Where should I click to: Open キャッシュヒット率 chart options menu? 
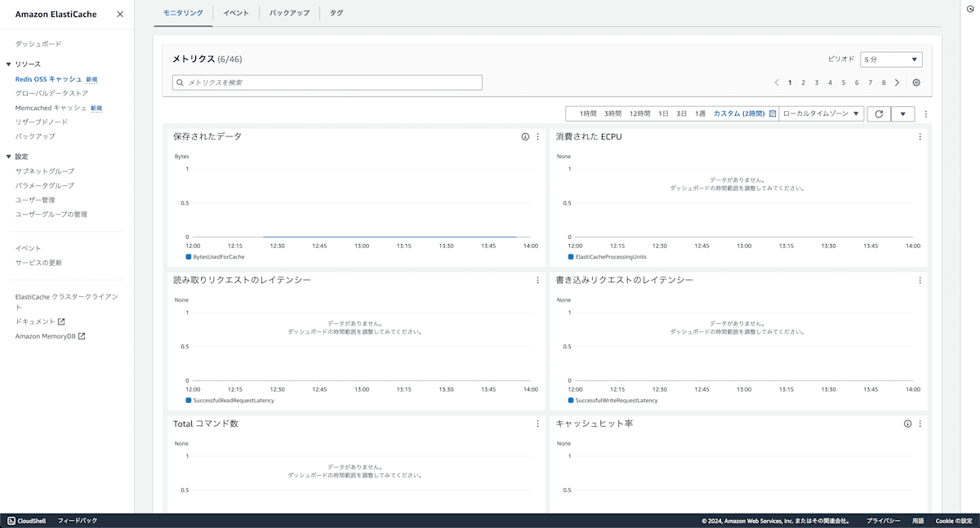[920, 424]
